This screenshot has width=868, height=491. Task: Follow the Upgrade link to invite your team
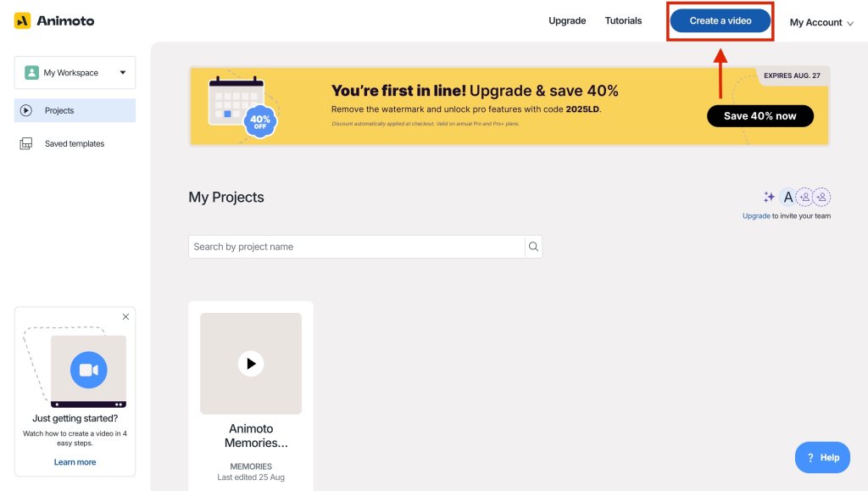click(756, 216)
